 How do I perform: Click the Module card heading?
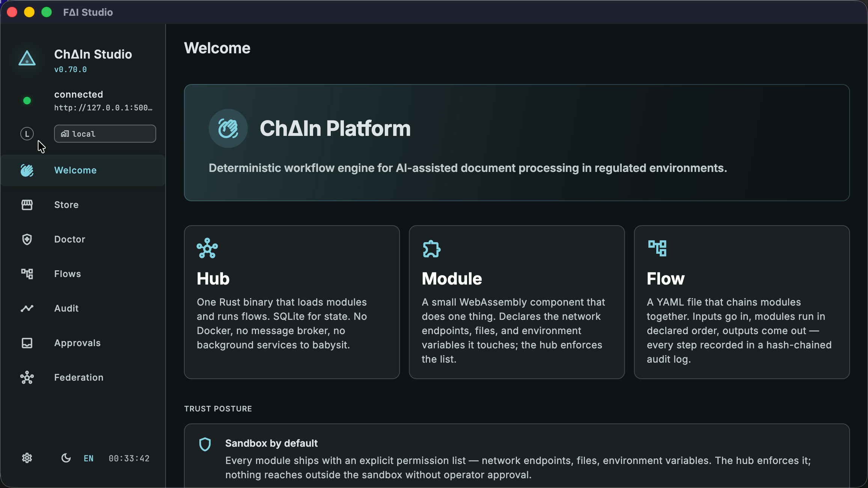(452, 279)
